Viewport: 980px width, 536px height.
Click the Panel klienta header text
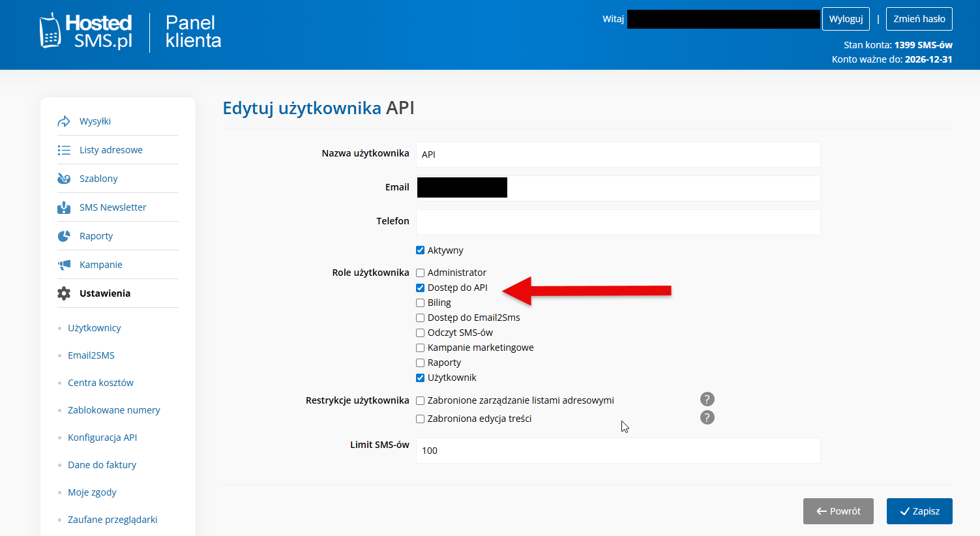pyautogui.click(x=193, y=31)
